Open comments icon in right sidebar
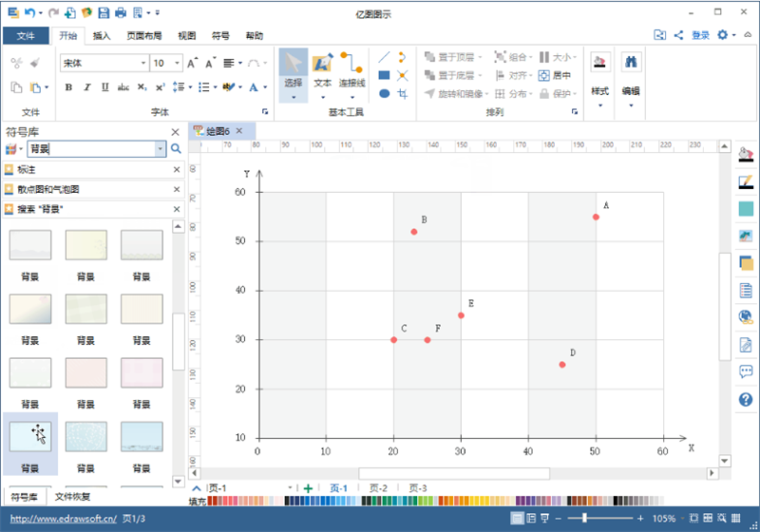The height and width of the screenshot is (532, 760). click(x=746, y=371)
